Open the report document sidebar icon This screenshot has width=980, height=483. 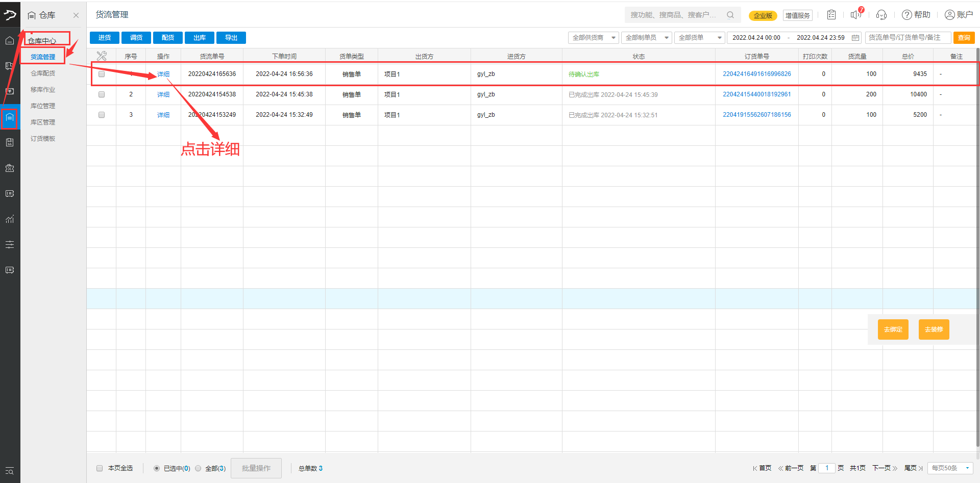tap(10, 142)
